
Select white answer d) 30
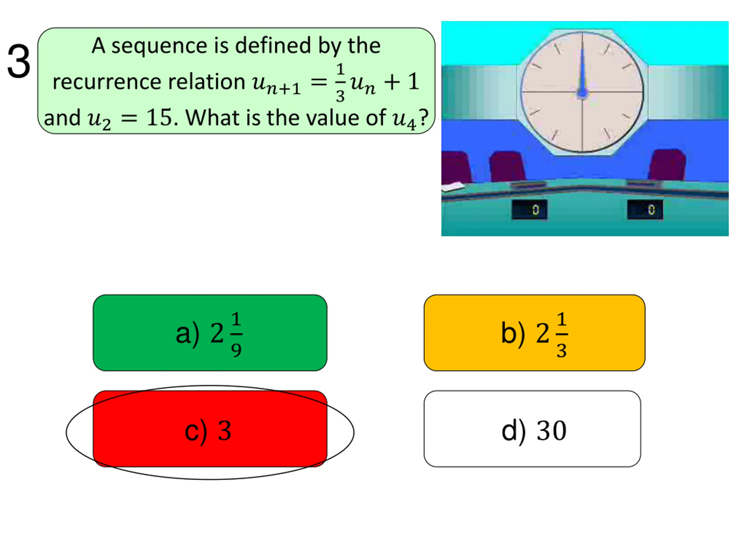(x=532, y=429)
